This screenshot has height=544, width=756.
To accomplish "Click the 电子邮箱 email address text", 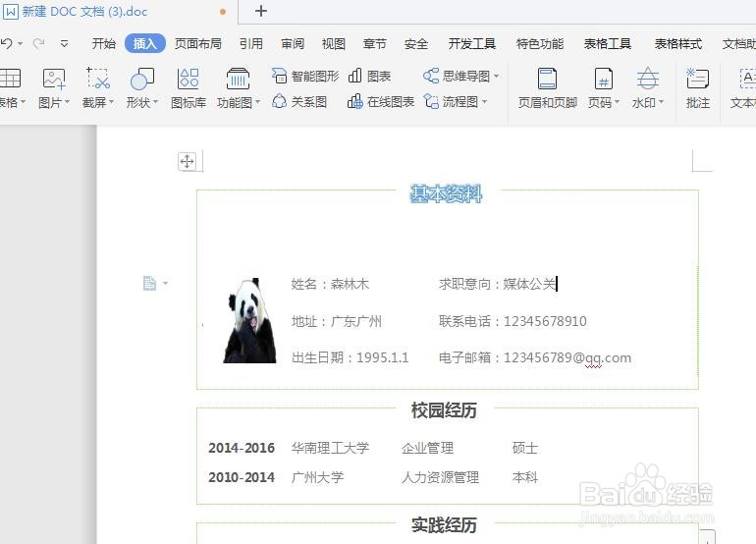I will pyautogui.click(x=535, y=357).
